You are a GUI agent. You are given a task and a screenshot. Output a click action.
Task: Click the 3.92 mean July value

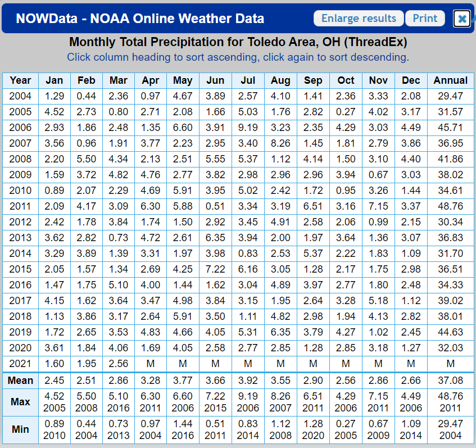pos(248,381)
